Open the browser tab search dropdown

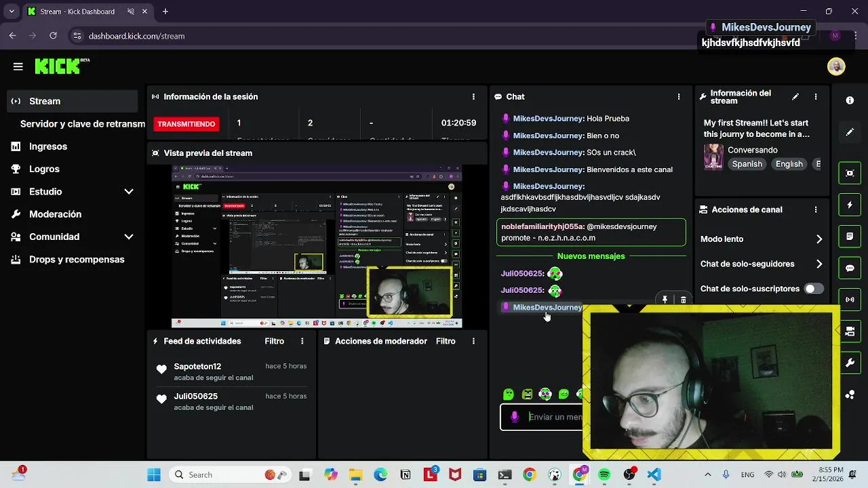pyautogui.click(x=12, y=12)
